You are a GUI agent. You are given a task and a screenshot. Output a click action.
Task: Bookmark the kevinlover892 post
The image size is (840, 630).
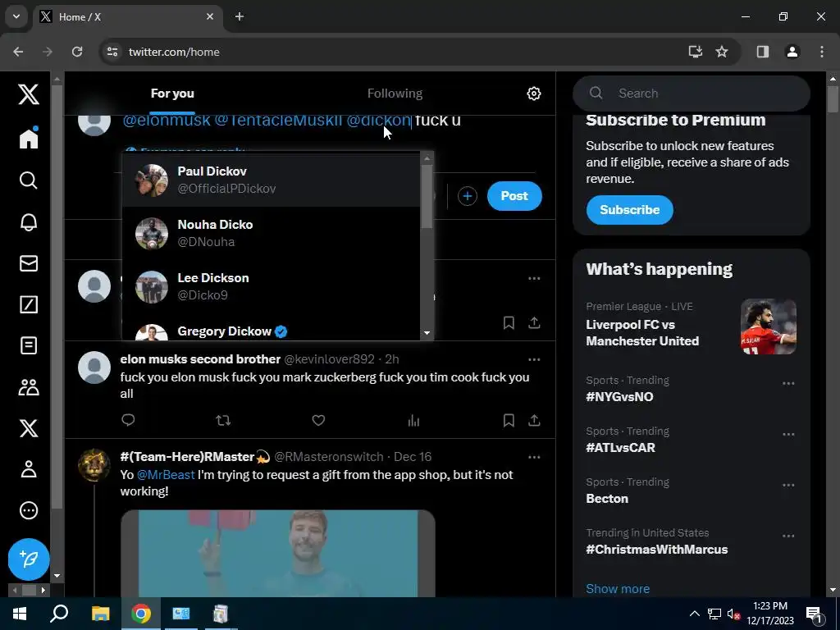509,421
